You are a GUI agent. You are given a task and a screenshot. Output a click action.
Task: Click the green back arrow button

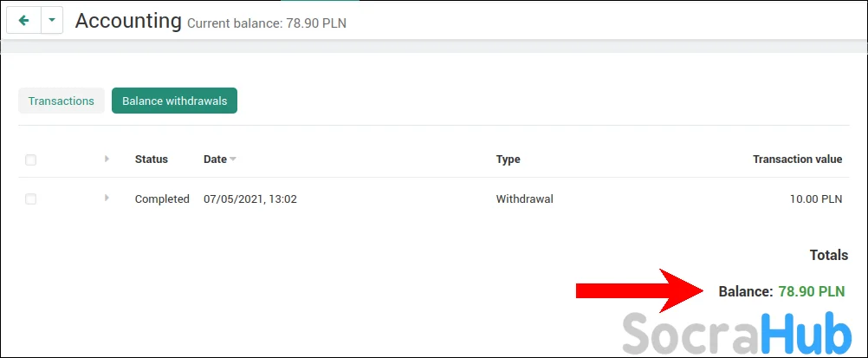click(23, 21)
